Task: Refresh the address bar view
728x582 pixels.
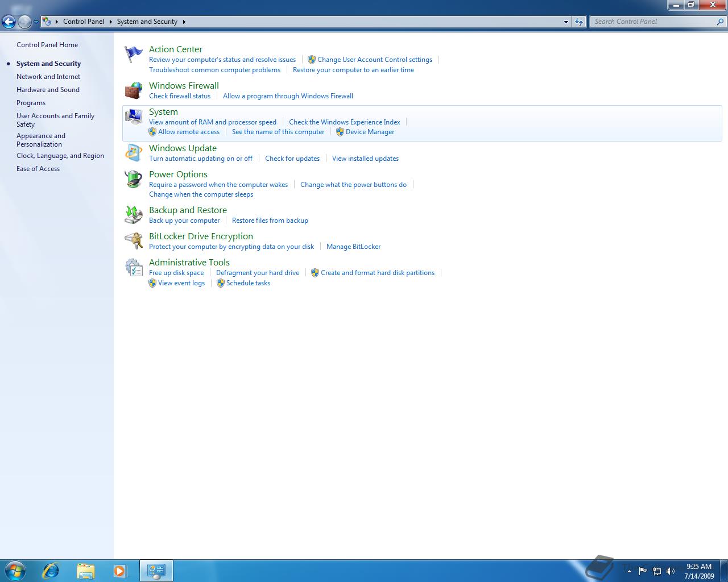Action: point(579,22)
